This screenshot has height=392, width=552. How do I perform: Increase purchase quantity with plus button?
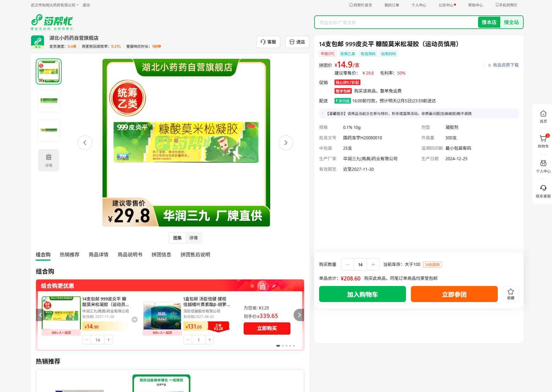(373, 264)
